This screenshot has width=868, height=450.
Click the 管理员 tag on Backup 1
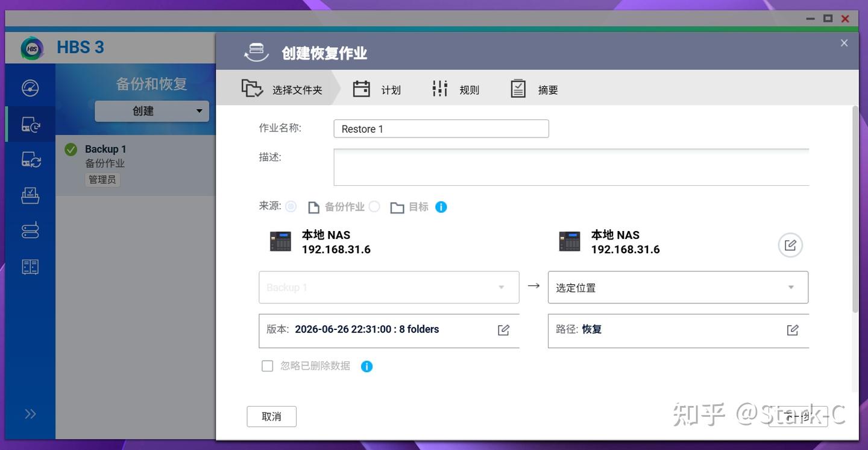[x=102, y=180]
